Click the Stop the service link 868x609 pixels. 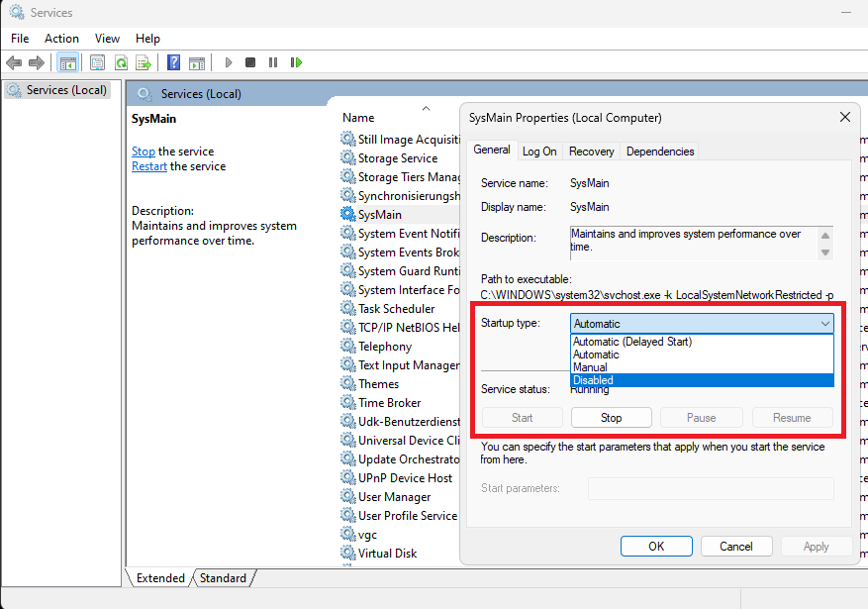[x=143, y=151]
